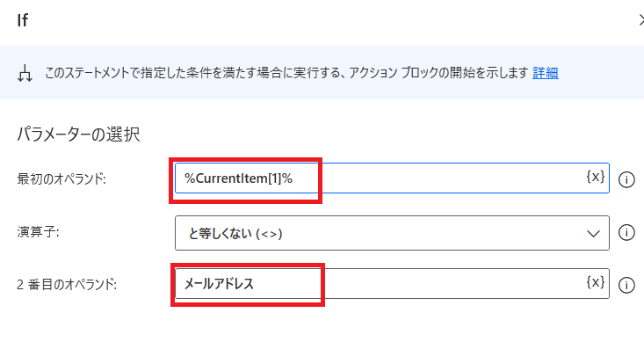Open the 詳細 link
This screenshot has height=342, width=644.
tap(545, 73)
